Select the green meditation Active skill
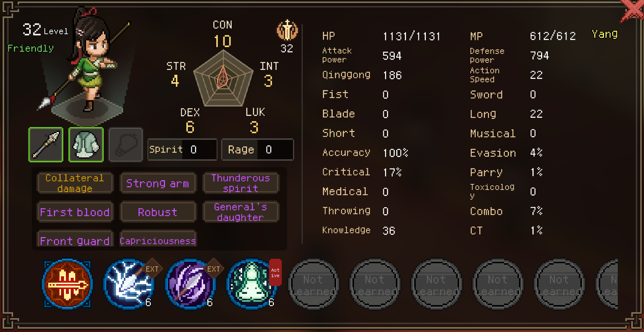 (x=252, y=284)
